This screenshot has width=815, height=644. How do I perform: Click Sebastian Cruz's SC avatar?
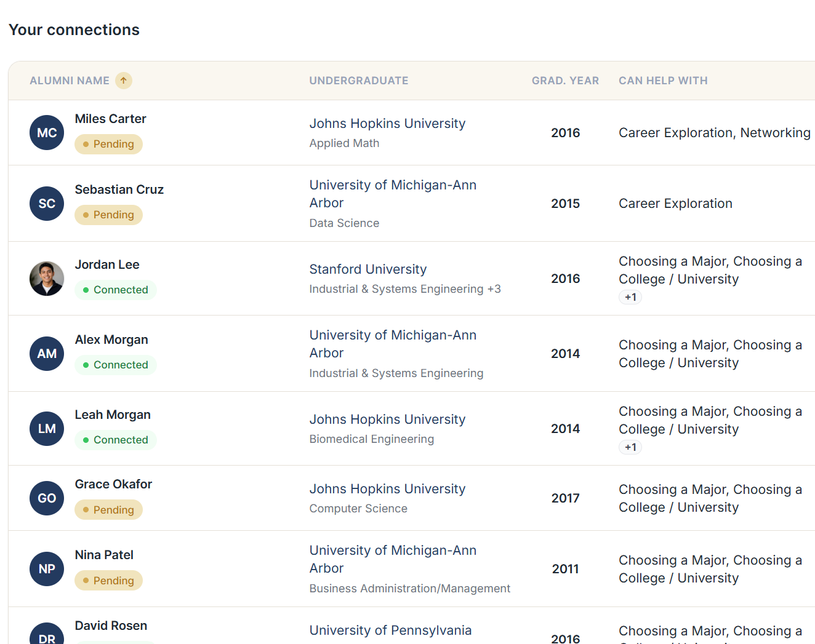47,204
